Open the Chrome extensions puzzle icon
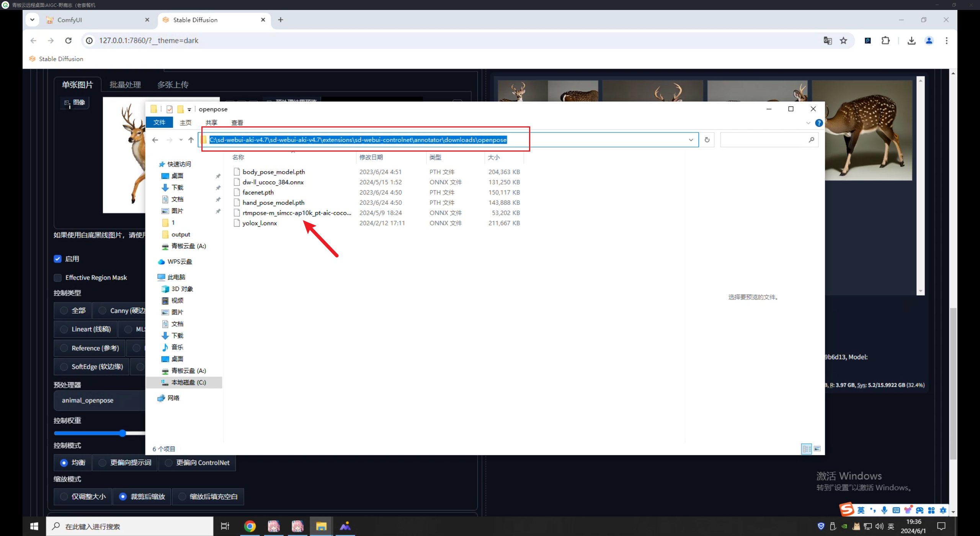 point(885,41)
